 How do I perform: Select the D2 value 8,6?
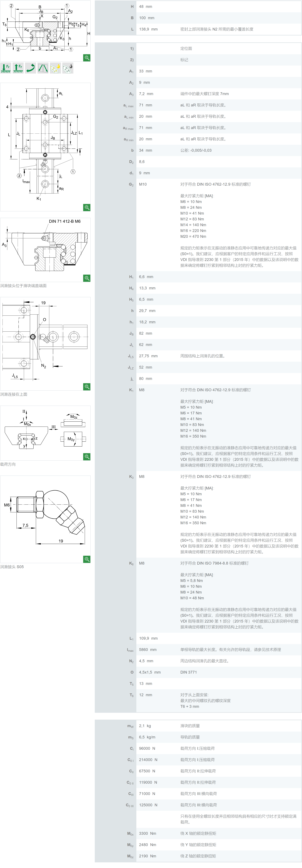142,162
